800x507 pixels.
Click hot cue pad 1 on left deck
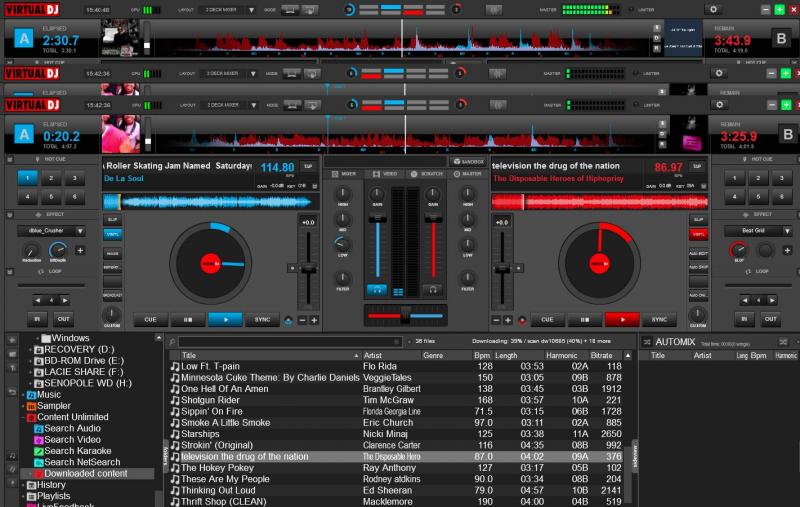click(29, 178)
